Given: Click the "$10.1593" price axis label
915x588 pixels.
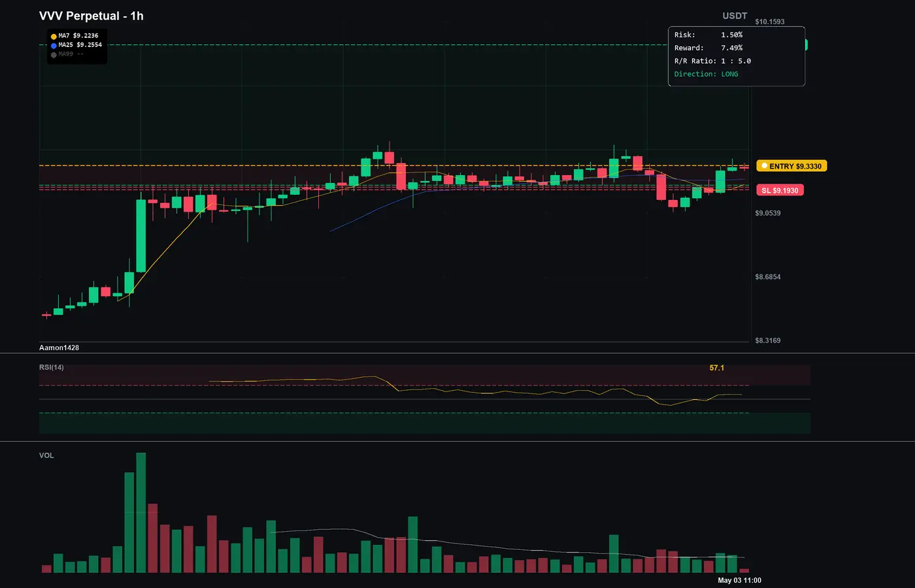Looking at the screenshot, I should click(x=770, y=22).
